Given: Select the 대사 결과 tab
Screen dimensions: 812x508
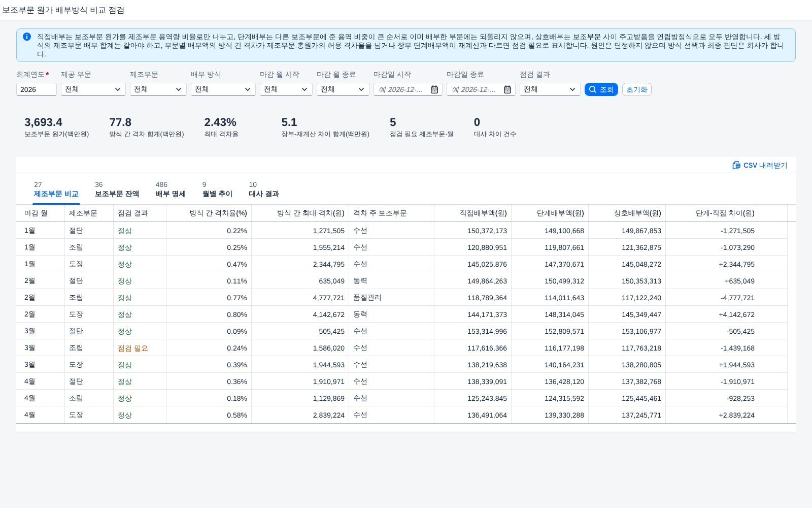Looking at the screenshot, I should click(264, 189).
